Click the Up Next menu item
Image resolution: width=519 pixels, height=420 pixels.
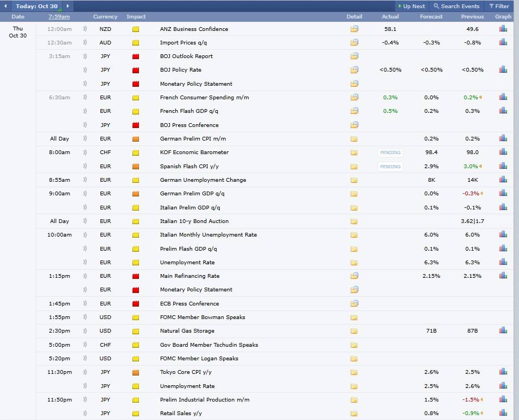(x=411, y=6)
